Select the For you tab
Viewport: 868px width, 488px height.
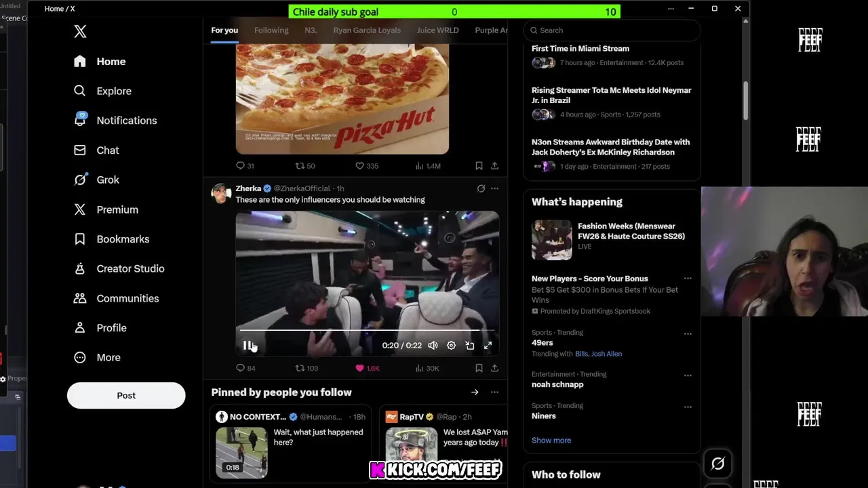[224, 30]
